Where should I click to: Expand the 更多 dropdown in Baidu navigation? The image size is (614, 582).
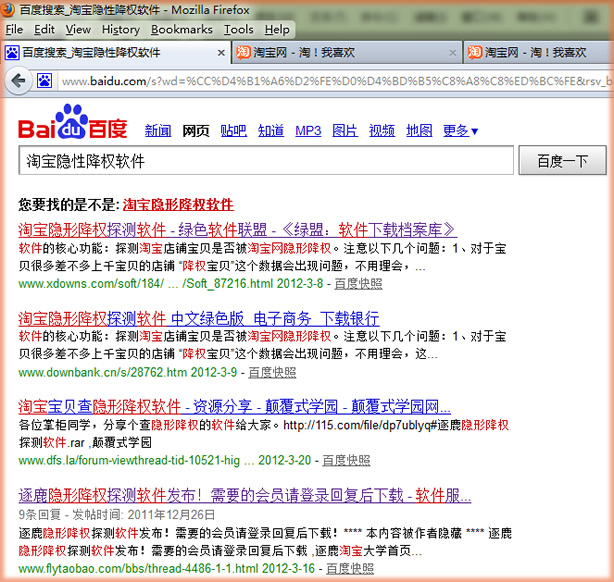[460, 131]
